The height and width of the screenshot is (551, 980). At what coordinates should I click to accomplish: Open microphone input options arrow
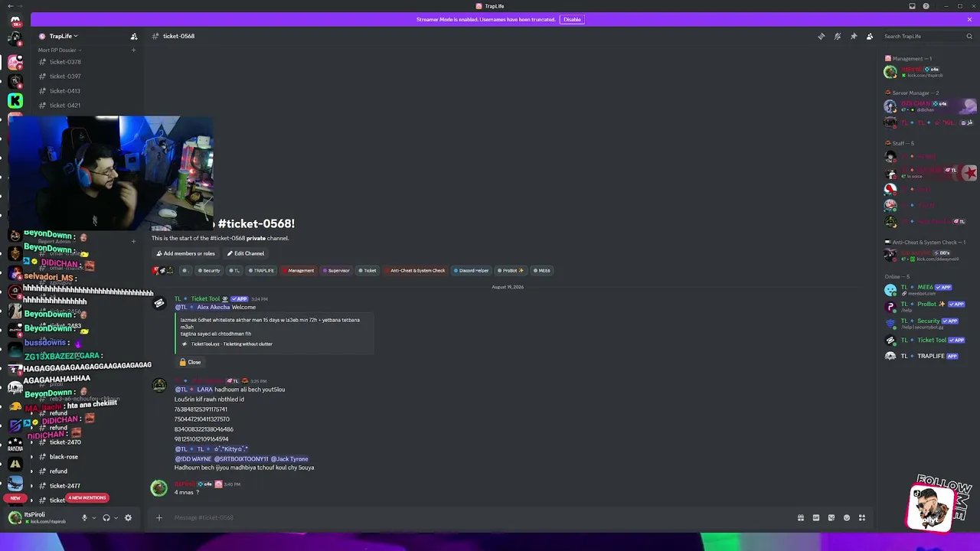pyautogui.click(x=94, y=518)
